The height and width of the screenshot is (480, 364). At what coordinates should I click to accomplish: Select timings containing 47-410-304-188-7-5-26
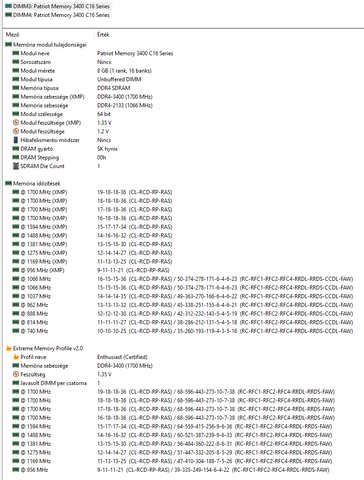point(215,461)
